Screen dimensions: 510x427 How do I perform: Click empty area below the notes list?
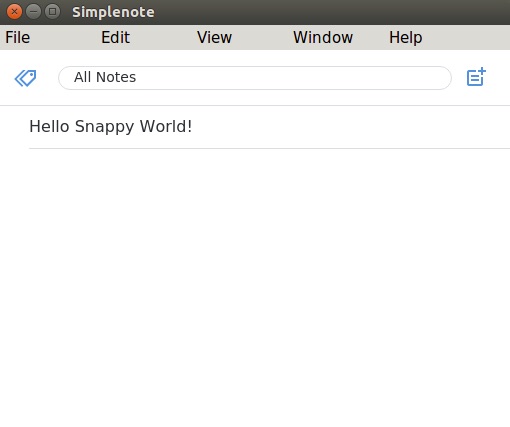(255, 287)
